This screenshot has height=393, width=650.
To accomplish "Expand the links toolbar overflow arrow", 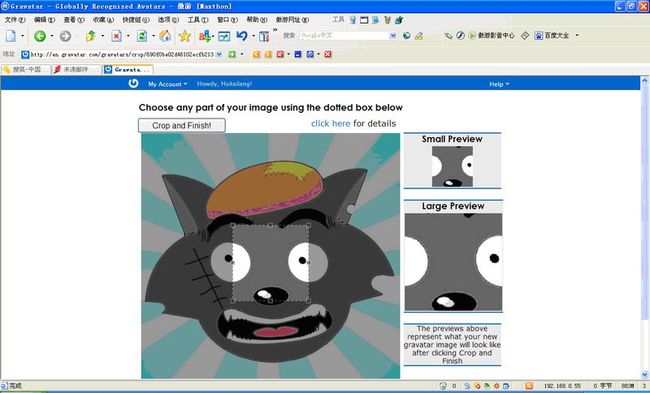I will 577,36.
